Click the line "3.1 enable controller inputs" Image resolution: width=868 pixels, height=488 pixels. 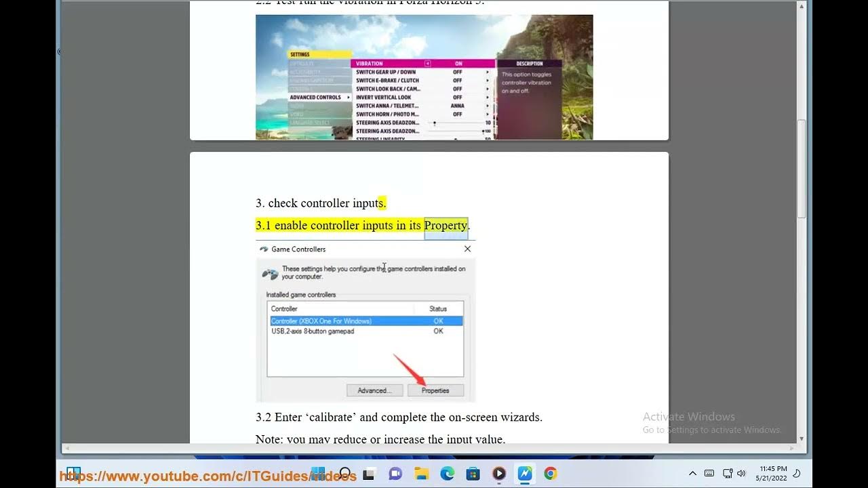click(363, 225)
